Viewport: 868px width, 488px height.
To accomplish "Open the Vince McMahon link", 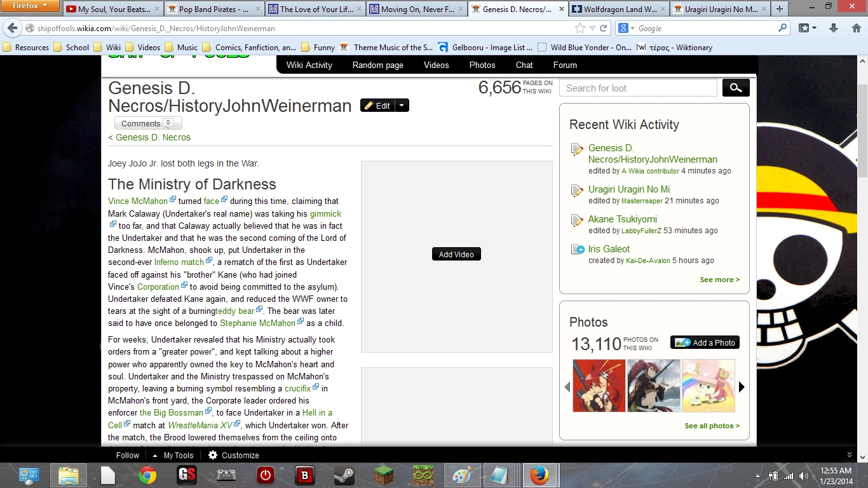I will coord(138,201).
